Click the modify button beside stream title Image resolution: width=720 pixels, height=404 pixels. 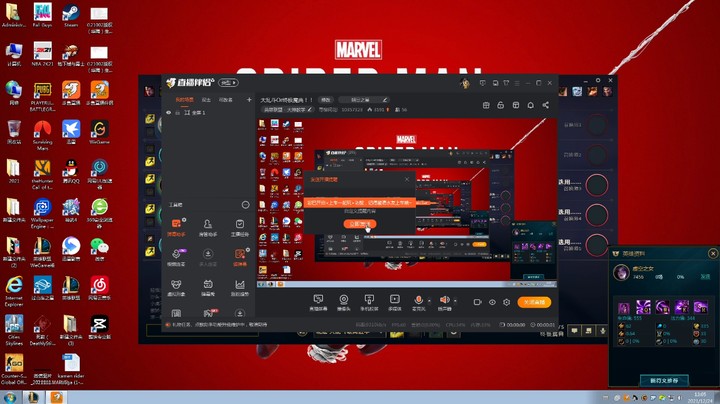pos(326,100)
